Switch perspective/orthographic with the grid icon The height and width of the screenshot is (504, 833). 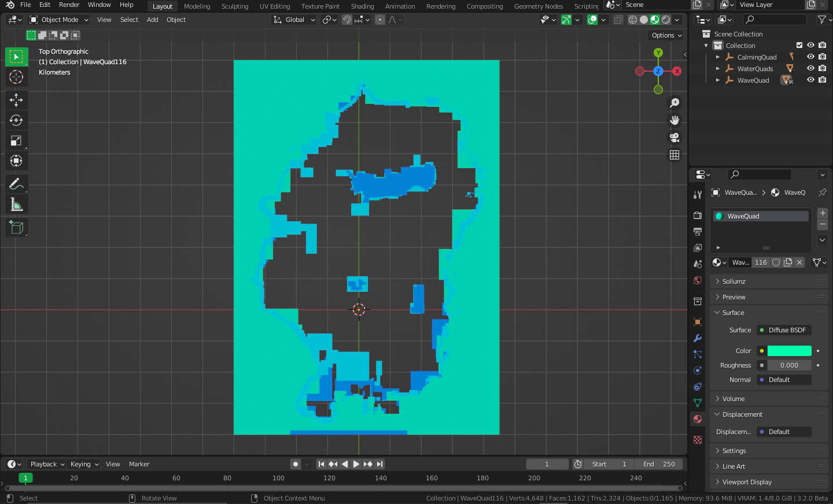(674, 155)
